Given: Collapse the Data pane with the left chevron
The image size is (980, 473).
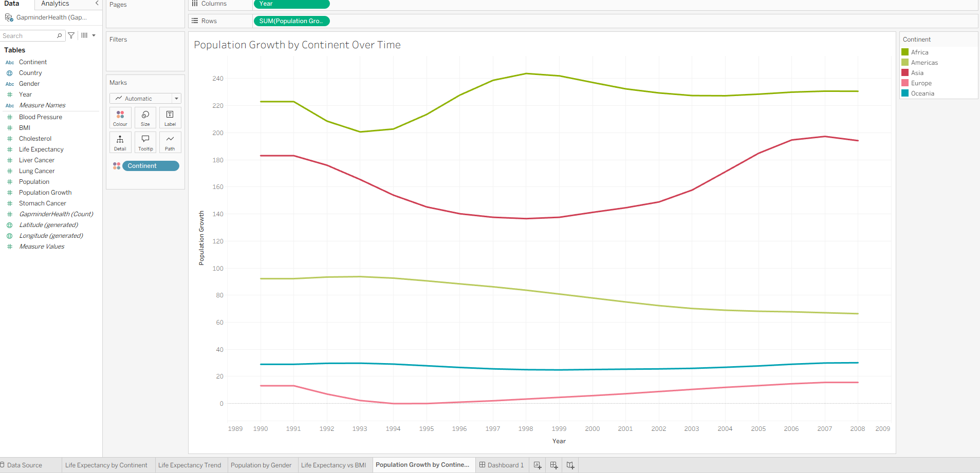Looking at the screenshot, I should (x=97, y=4).
